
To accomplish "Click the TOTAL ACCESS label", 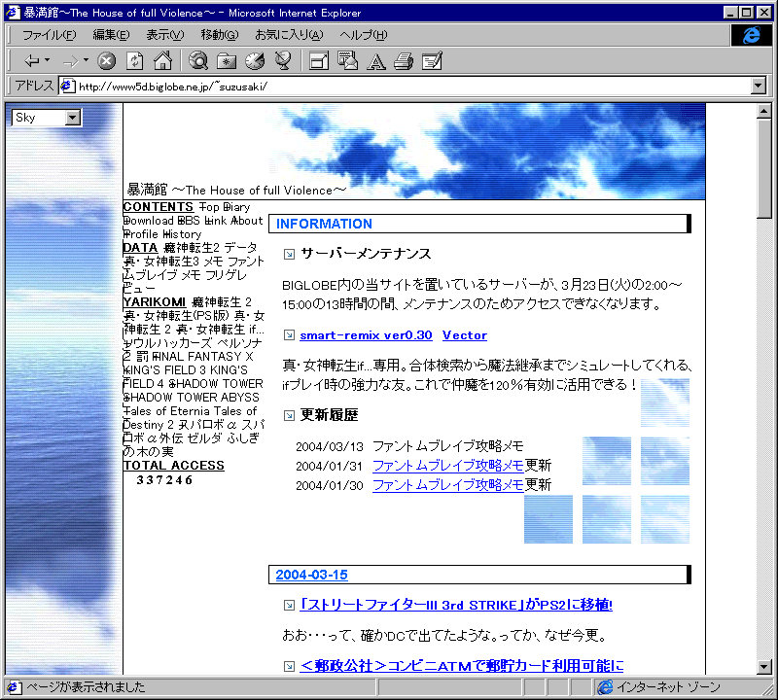I will pyautogui.click(x=174, y=466).
